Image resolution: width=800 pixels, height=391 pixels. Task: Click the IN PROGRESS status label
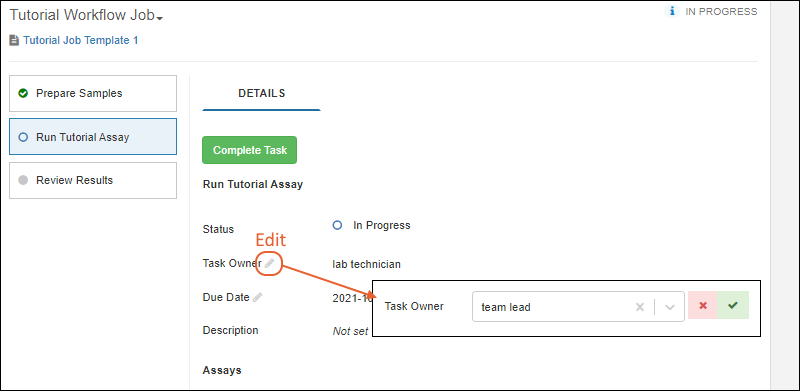coord(721,11)
